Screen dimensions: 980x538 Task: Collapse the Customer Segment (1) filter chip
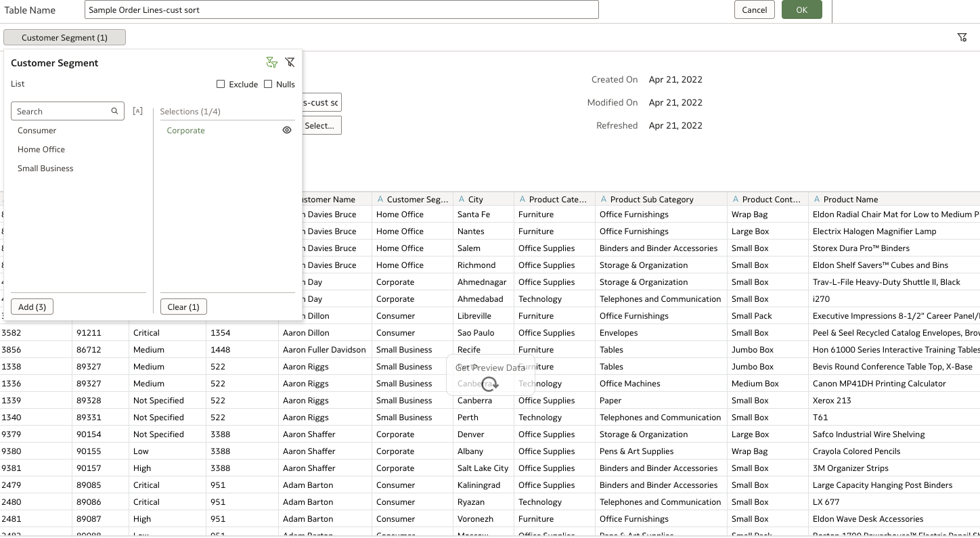[x=64, y=37]
